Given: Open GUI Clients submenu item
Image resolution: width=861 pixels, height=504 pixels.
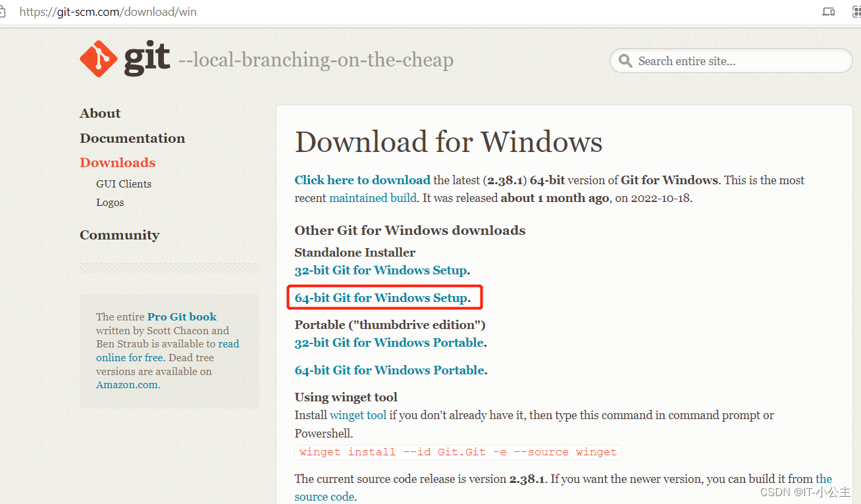Looking at the screenshot, I should click(124, 184).
